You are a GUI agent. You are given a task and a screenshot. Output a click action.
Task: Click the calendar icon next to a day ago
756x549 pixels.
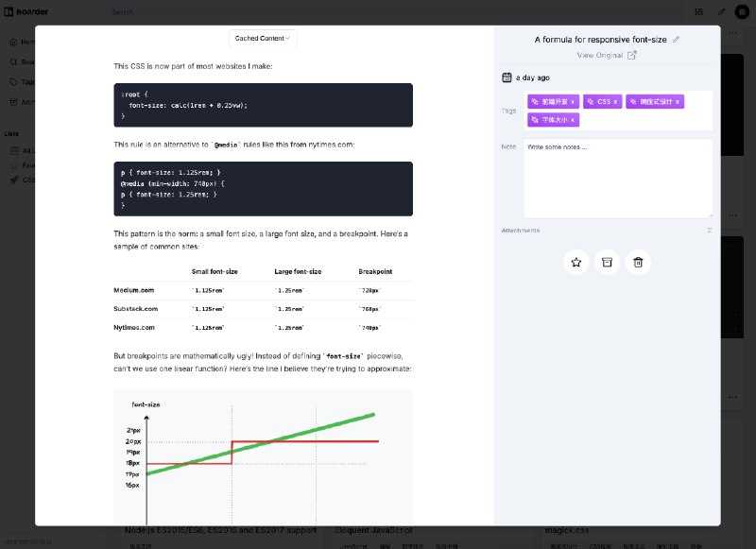(x=507, y=77)
